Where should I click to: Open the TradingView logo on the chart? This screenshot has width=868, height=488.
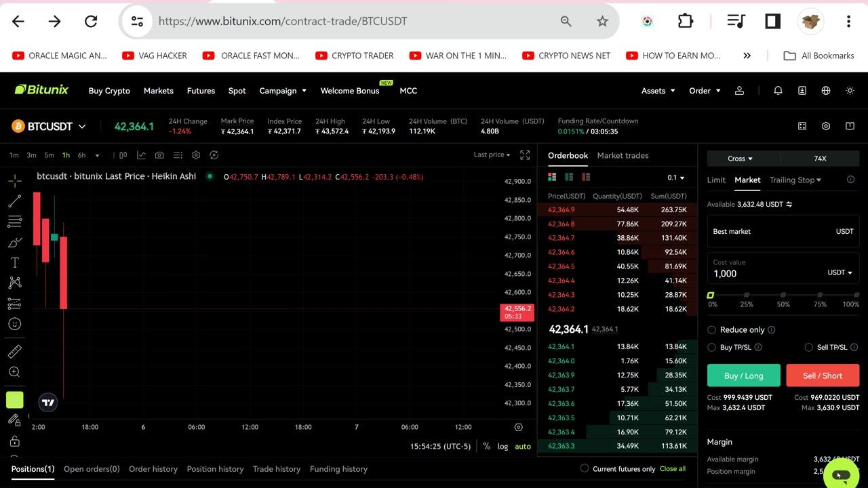tap(48, 403)
